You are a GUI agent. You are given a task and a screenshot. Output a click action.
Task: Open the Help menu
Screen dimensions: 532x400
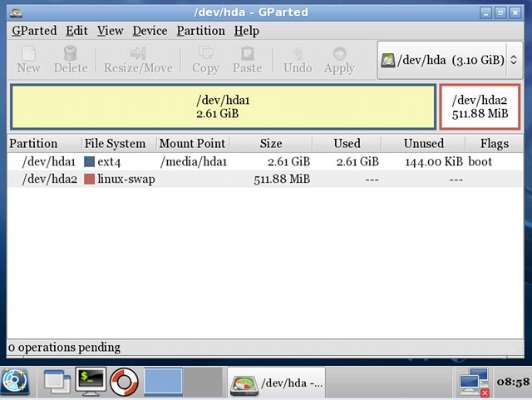pyautogui.click(x=246, y=31)
